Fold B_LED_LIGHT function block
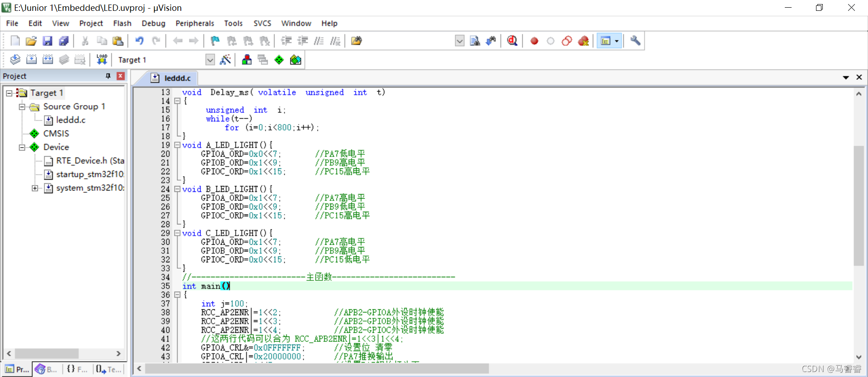 (178, 189)
